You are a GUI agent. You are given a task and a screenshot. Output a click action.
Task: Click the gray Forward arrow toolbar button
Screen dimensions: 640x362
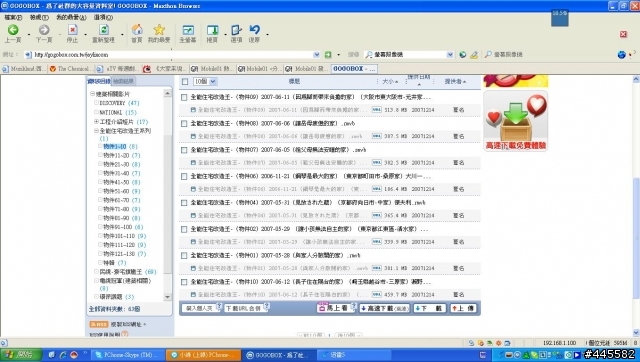coord(44,30)
